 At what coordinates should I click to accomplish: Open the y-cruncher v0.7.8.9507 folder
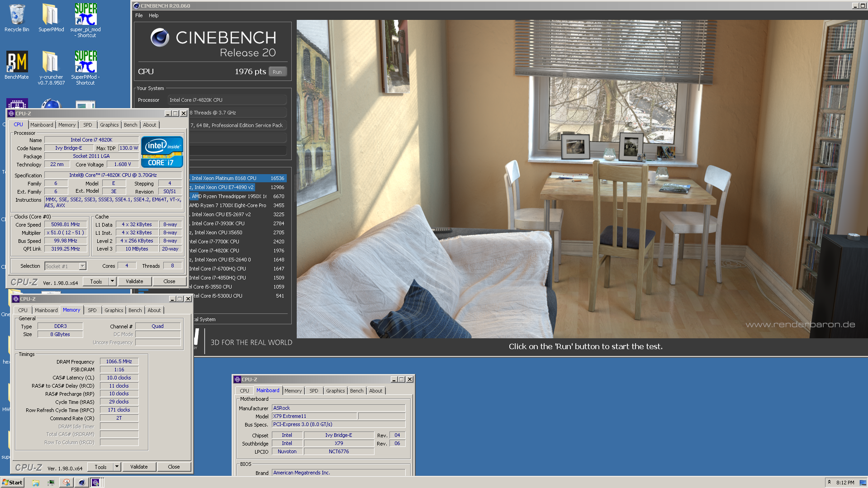pos(51,68)
